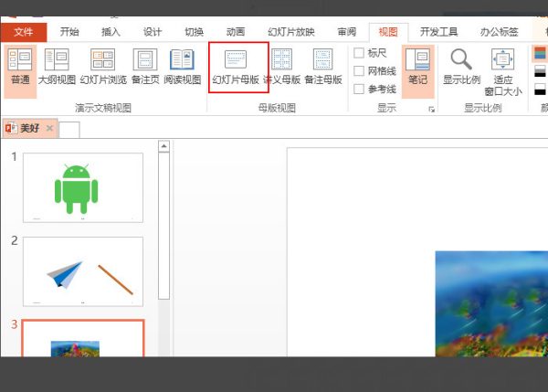Image resolution: width=548 pixels, height=392 pixels.
Task: Open 讲义母版 handout master
Action: (x=281, y=67)
